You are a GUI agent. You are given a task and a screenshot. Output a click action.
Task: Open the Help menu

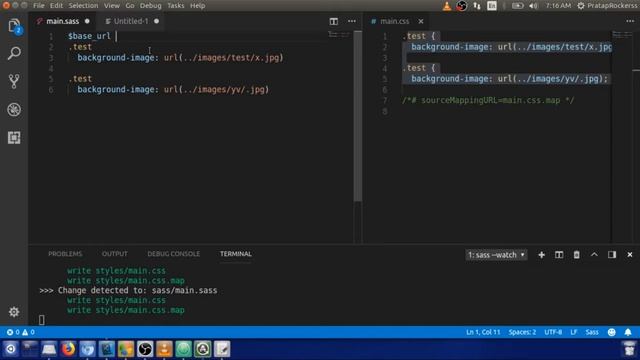point(198,6)
